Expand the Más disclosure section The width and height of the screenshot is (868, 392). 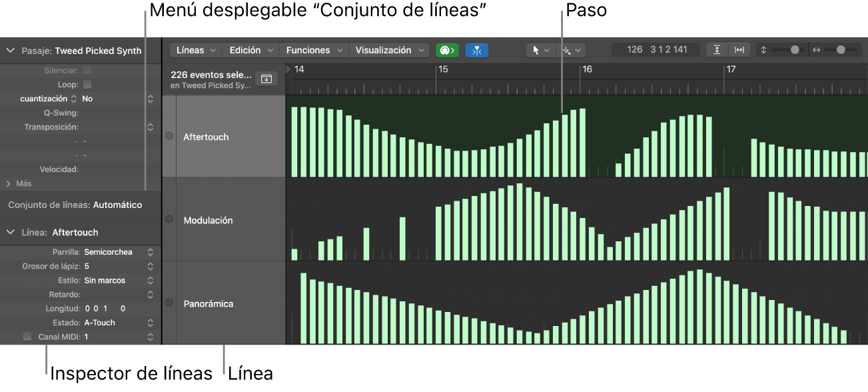pos(9,183)
